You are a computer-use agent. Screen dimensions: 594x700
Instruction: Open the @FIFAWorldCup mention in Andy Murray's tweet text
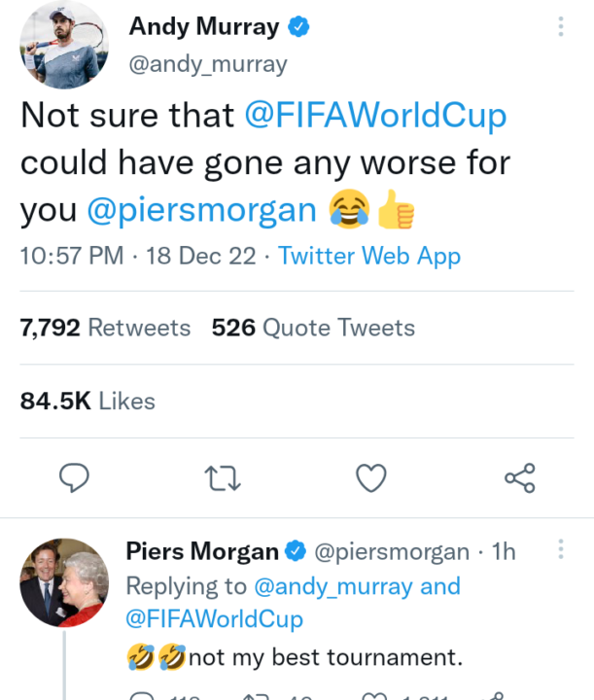pos(375,117)
